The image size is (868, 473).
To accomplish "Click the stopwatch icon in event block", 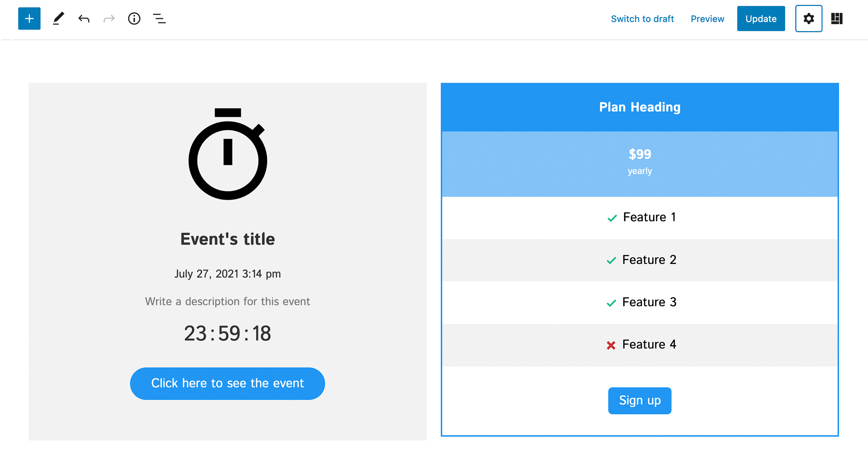I will coord(228,155).
